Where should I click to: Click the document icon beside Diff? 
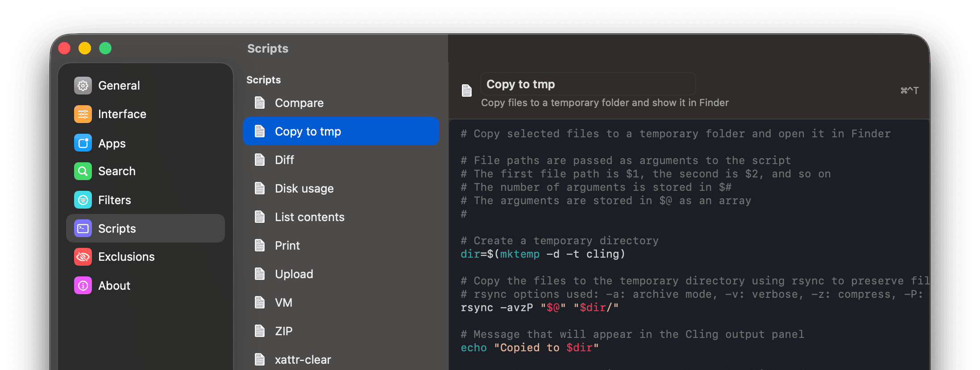[x=260, y=160]
